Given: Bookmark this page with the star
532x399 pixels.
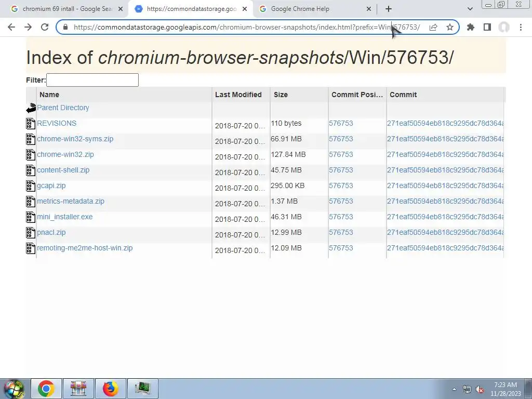Looking at the screenshot, I should click(450, 27).
